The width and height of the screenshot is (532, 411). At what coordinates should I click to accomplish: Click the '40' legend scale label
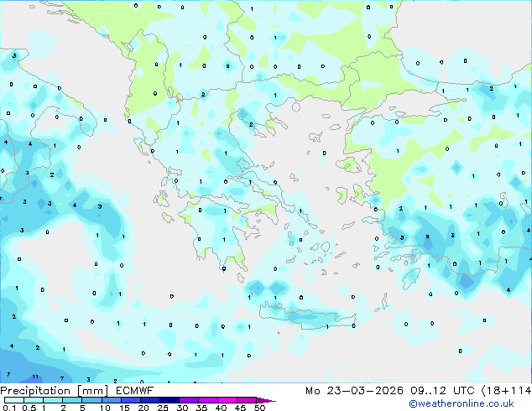coord(222,408)
